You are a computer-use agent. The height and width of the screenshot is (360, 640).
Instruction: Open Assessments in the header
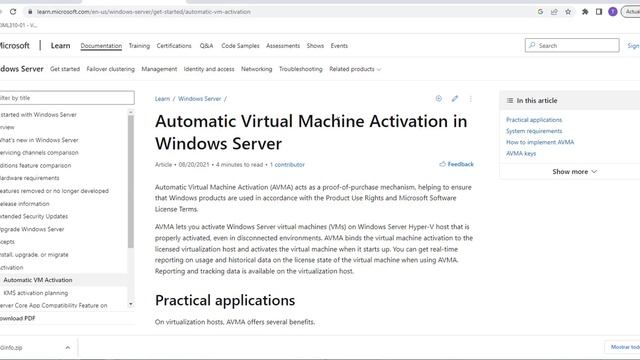coord(283,46)
